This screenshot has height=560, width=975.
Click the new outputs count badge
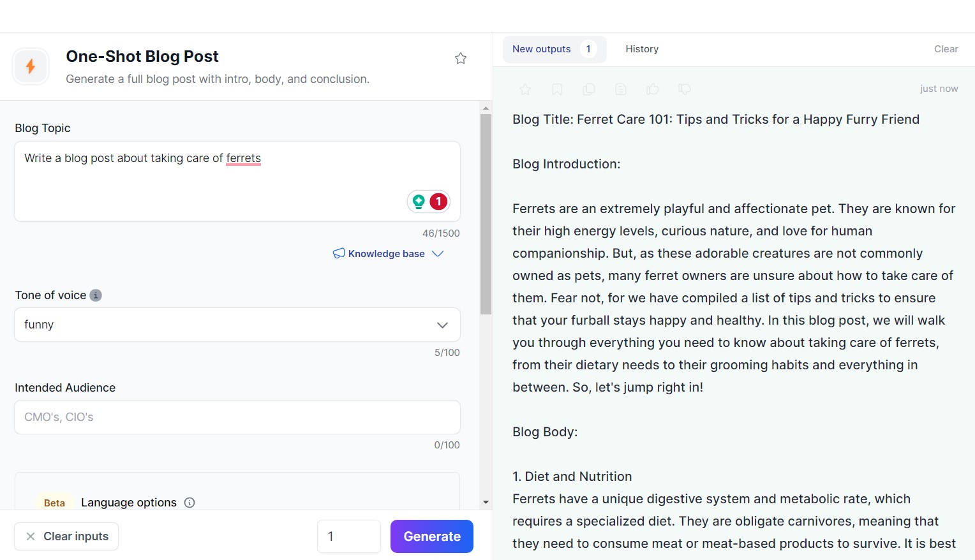(x=588, y=49)
